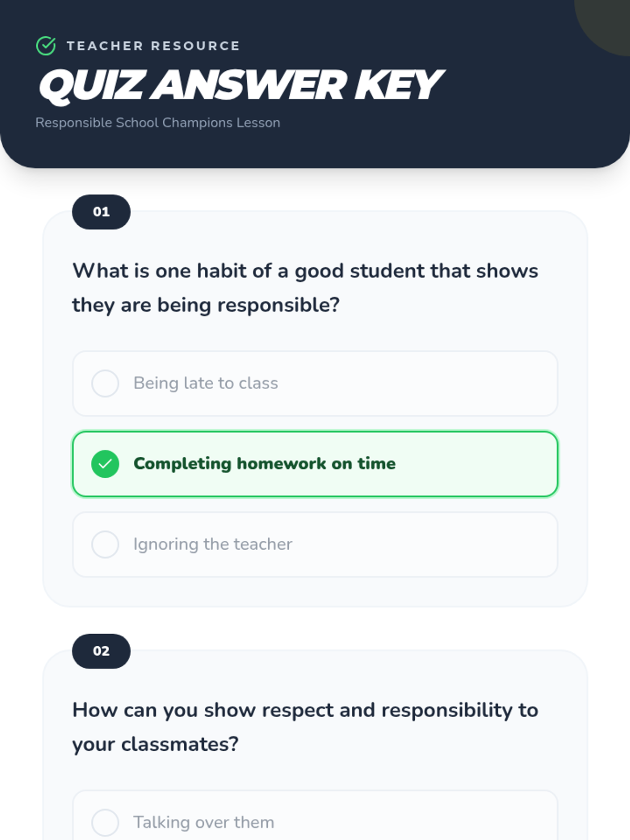630x840 pixels.
Task: Pick the 'Ignoring the teacher' answer text
Action: (x=213, y=544)
